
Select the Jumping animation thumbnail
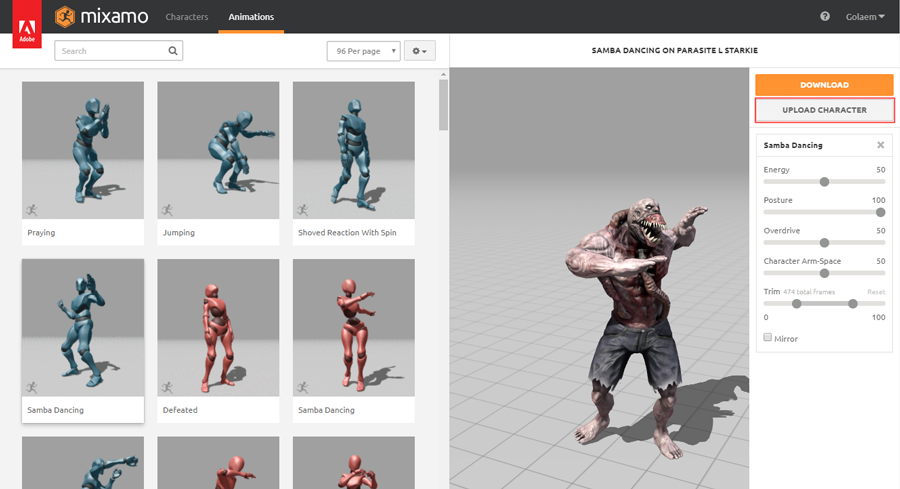click(x=218, y=150)
